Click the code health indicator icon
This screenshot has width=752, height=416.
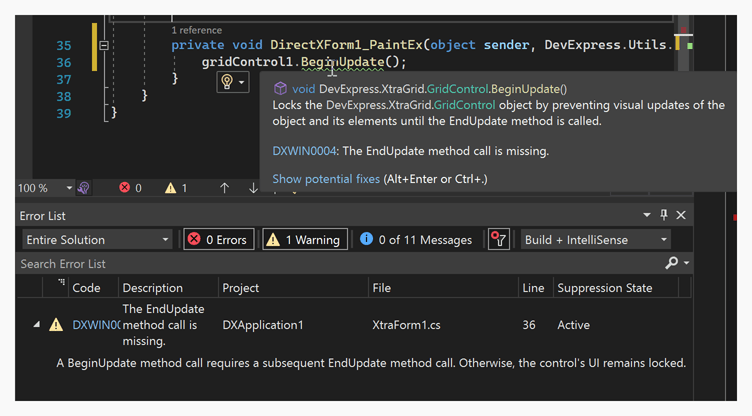click(84, 188)
